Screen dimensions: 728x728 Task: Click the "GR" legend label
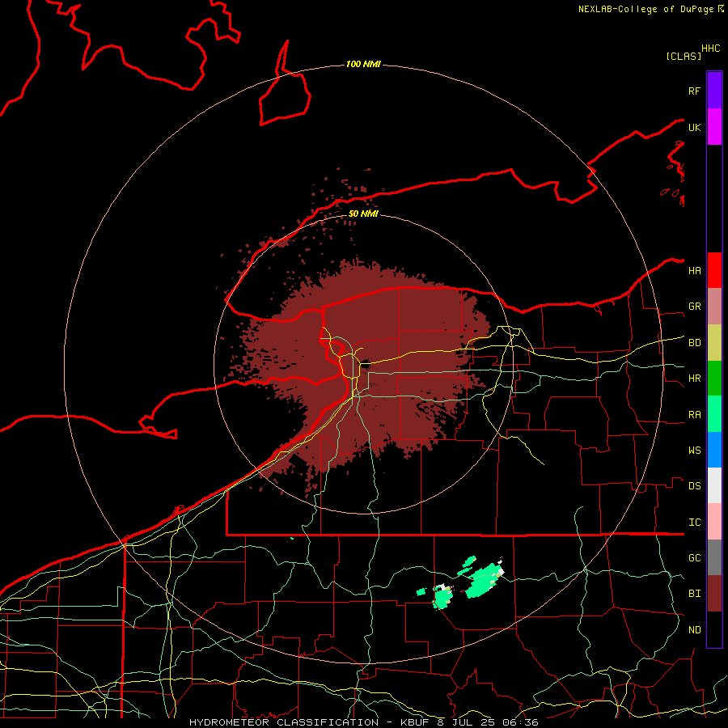pos(694,307)
